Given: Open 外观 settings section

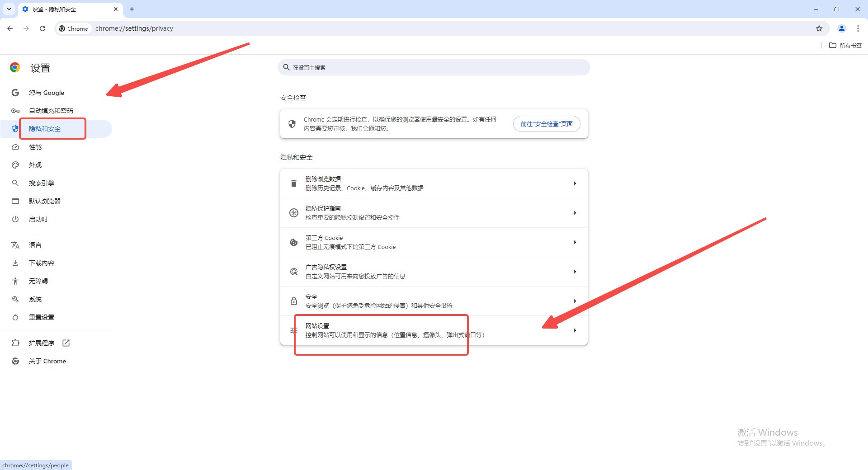Looking at the screenshot, I should pos(56,165).
